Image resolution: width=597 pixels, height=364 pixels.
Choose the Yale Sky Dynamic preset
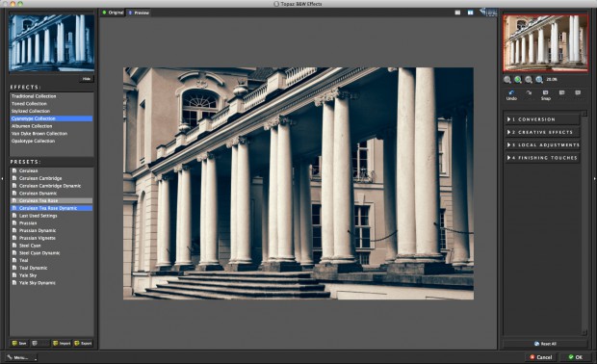[x=51, y=283]
